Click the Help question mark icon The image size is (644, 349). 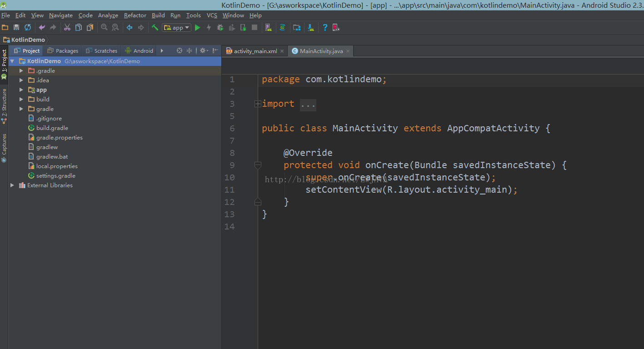(325, 28)
